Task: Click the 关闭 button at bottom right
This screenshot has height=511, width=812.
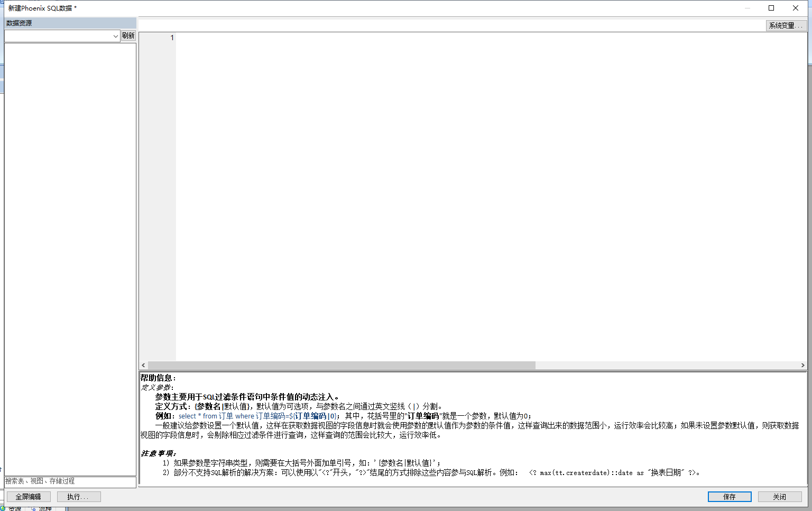Action: click(779, 497)
